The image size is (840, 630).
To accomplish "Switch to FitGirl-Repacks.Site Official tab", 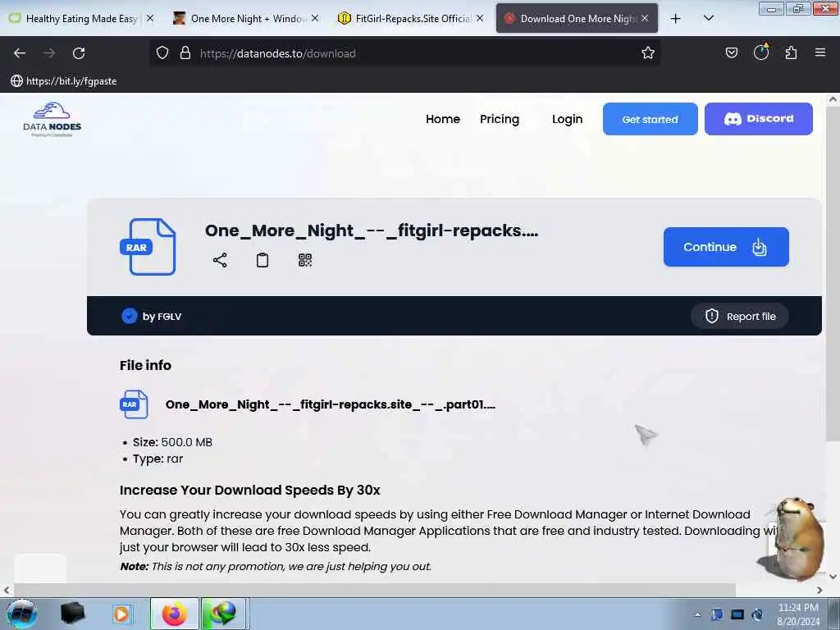I will pos(410,19).
